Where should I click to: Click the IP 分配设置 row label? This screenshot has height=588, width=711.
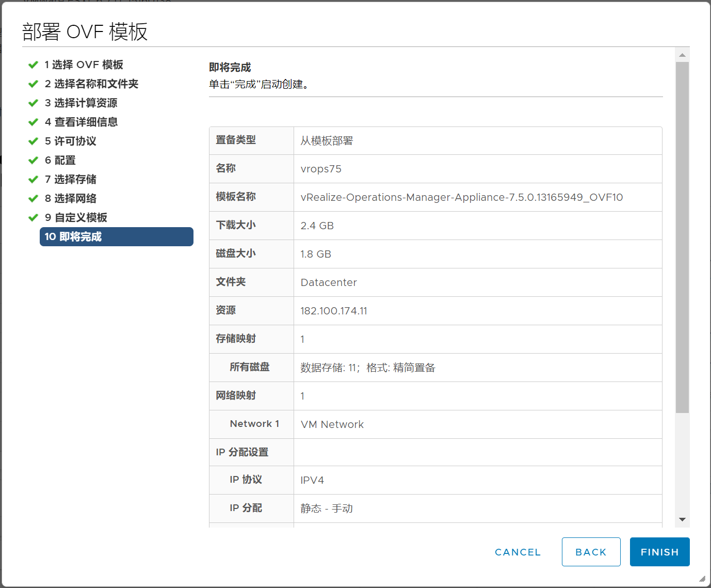click(242, 452)
